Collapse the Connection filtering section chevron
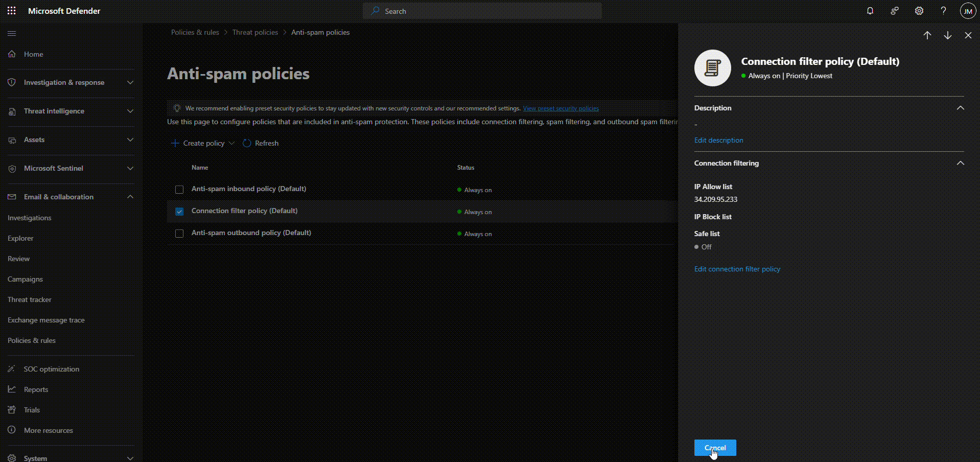This screenshot has width=980, height=462. click(961, 163)
